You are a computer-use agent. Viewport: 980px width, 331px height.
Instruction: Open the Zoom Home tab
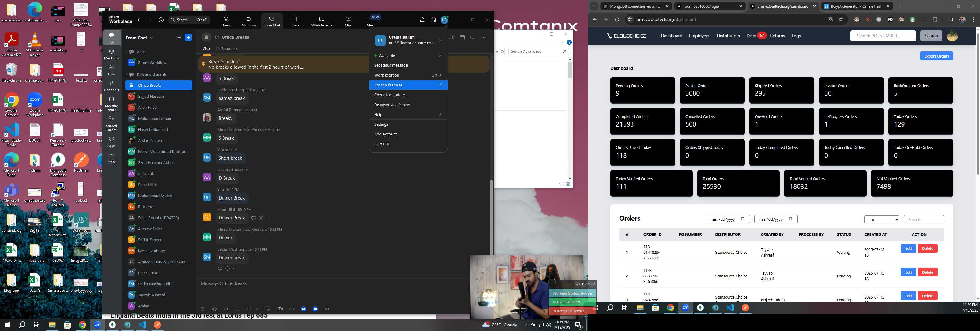pyautogui.click(x=226, y=21)
